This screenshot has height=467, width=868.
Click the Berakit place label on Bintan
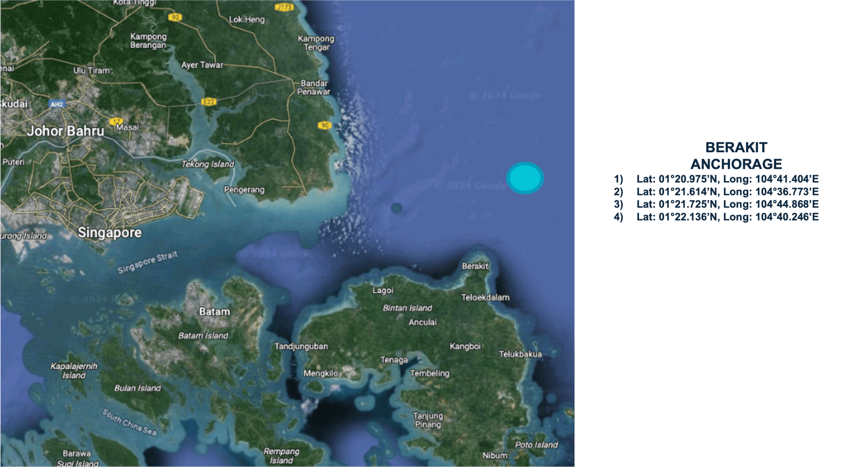coord(475,266)
